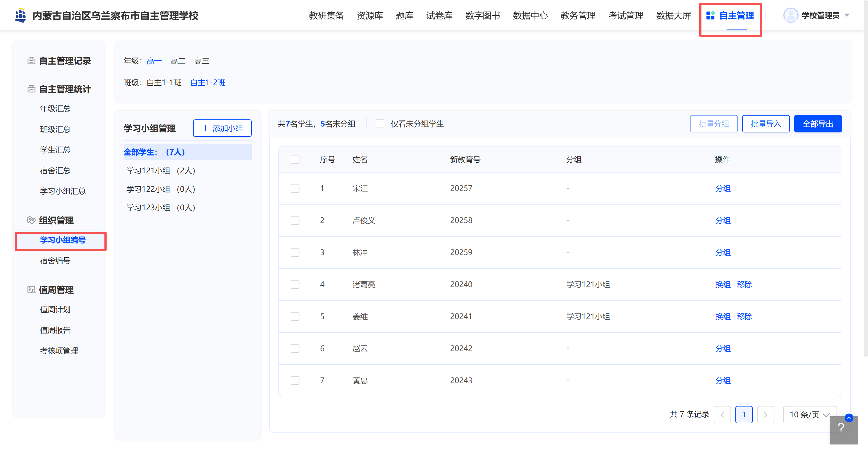Click the 组织管理 section icon
The image size is (868, 451).
tap(31, 220)
